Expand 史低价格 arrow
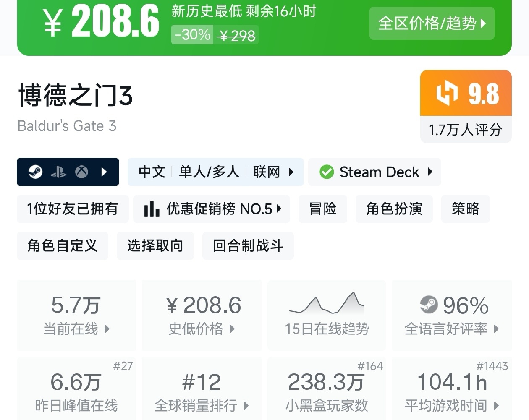 click(232, 329)
